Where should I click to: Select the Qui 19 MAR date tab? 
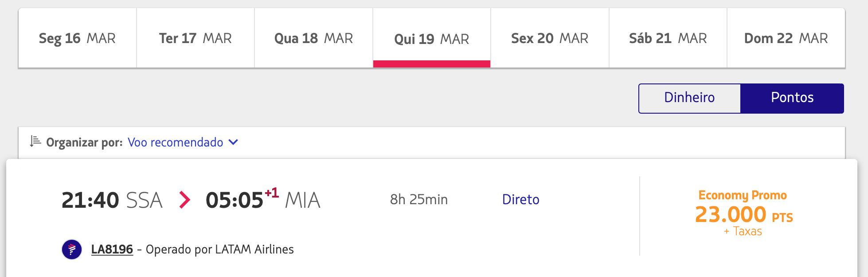pos(432,38)
